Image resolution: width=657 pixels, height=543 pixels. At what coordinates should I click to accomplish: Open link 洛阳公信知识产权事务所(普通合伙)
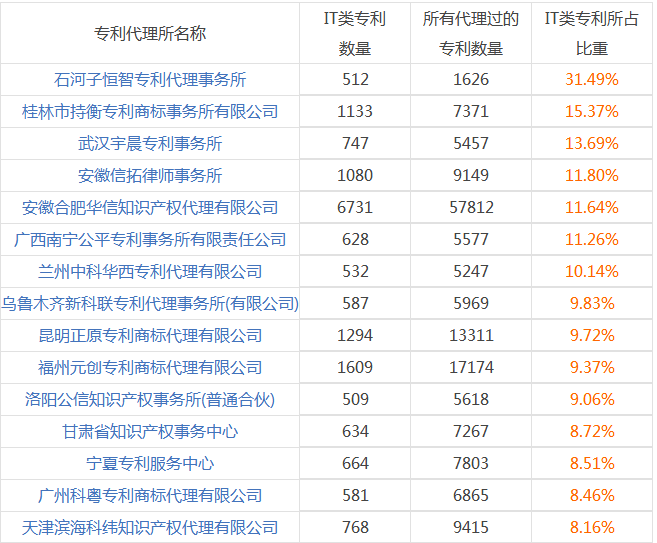click(150, 399)
